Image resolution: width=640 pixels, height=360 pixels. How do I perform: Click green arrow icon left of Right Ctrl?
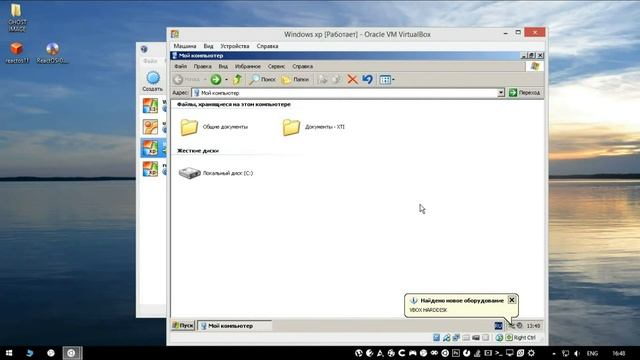pos(509,338)
